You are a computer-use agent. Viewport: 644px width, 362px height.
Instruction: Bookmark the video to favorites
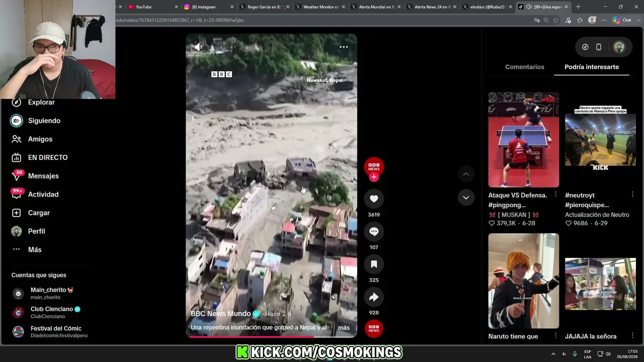tap(374, 264)
